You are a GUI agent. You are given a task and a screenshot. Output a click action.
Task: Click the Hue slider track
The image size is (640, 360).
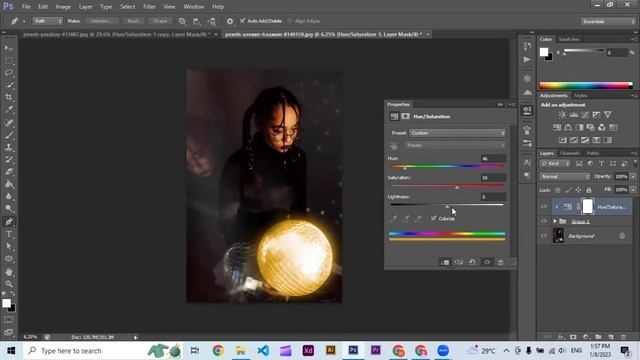tap(447, 166)
